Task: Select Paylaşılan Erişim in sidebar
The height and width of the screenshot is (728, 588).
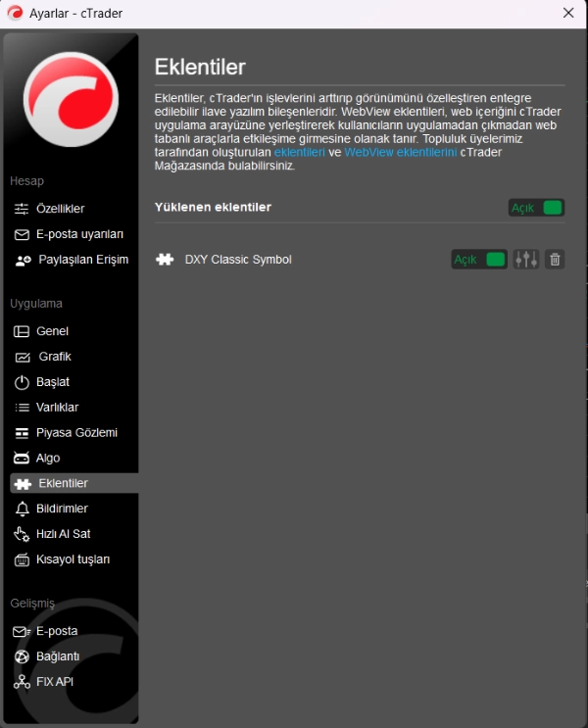Action: click(x=82, y=260)
